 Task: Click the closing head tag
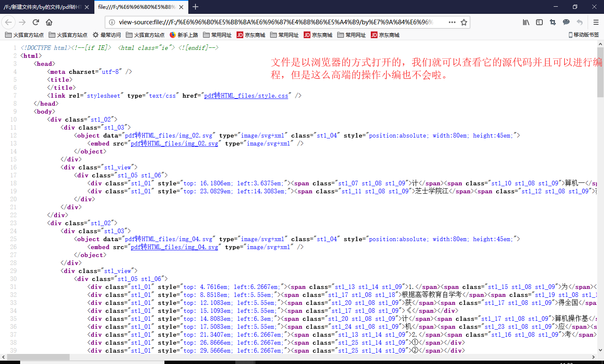tap(46, 104)
